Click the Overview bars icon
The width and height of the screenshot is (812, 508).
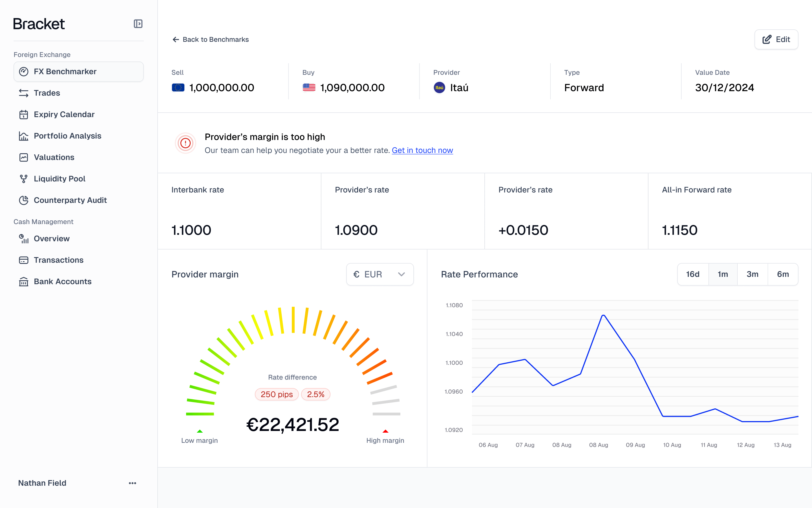click(x=23, y=238)
